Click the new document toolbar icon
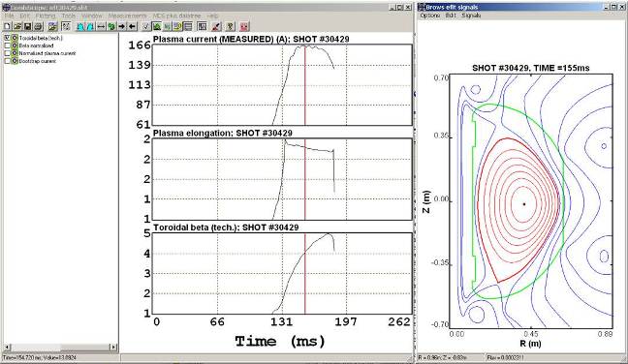Viewport: 628px width, 364px height. coord(7,26)
